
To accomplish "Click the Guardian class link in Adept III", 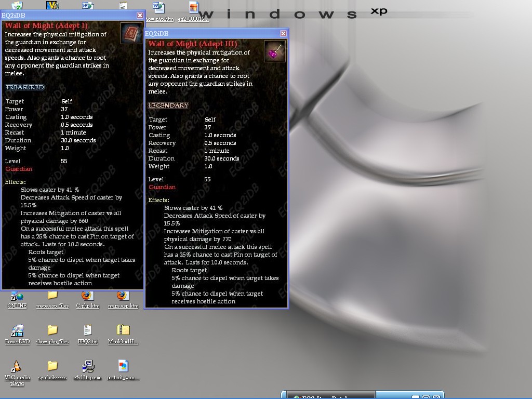I will [162, 187].
